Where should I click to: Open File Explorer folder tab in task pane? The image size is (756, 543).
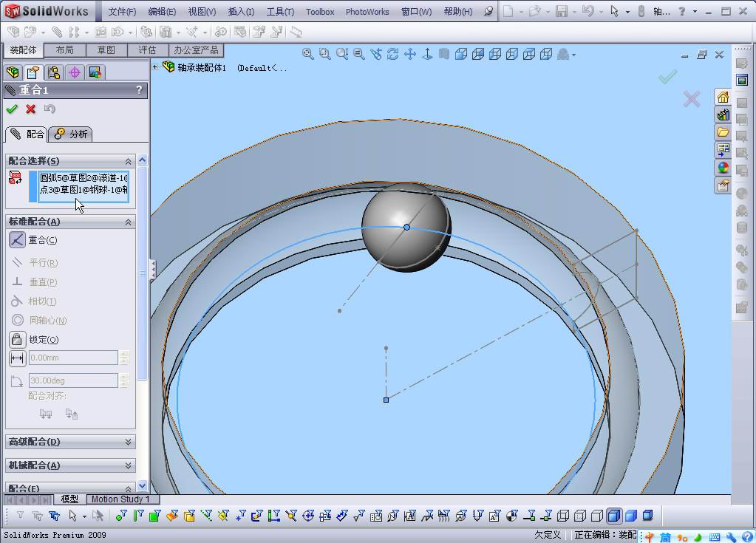pyautogui.click(x=723, y=132)
